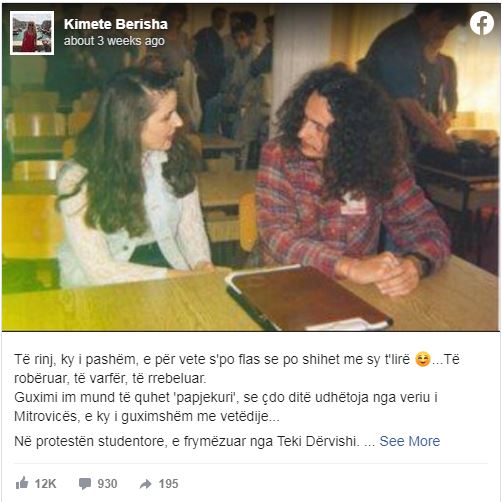502x502 pixels.
Task: Click the 930 comments count
Action: (107, 484)
